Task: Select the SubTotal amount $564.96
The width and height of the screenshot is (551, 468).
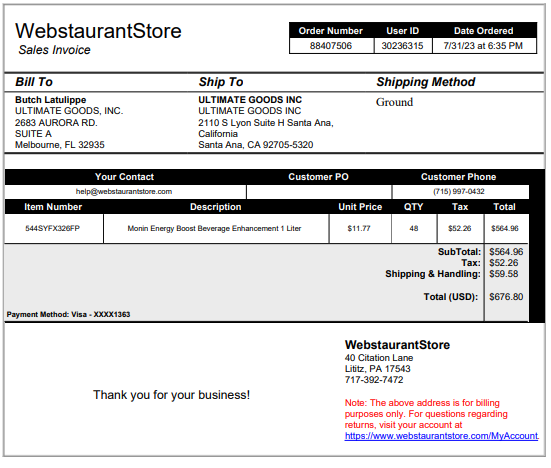Action: pos(506,252)
